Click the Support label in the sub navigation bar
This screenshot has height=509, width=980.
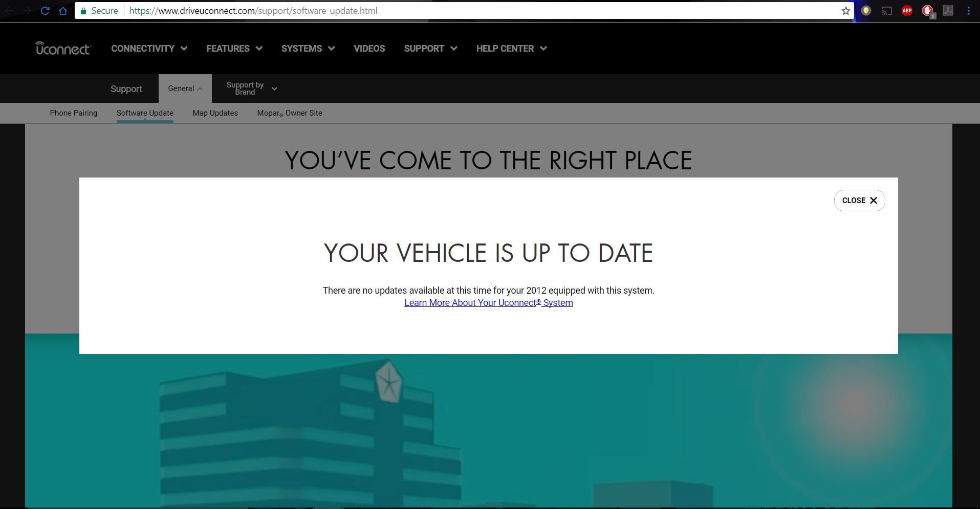point(126,89)
